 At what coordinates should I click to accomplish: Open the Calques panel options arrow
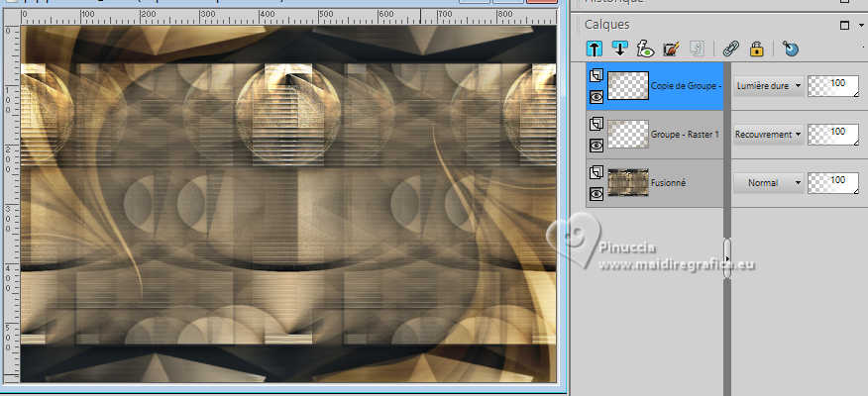point(861,26)
